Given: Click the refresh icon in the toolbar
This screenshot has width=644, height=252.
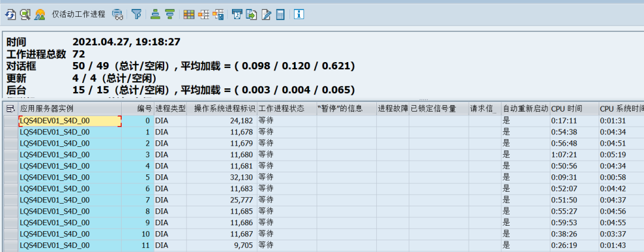Looking at the screenshot, I should 10,14.
